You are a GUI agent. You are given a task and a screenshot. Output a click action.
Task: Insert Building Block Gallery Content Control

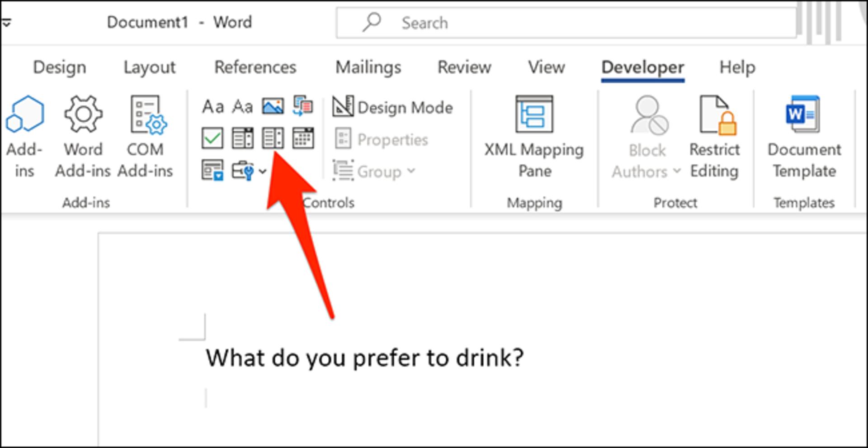[303, 106]
